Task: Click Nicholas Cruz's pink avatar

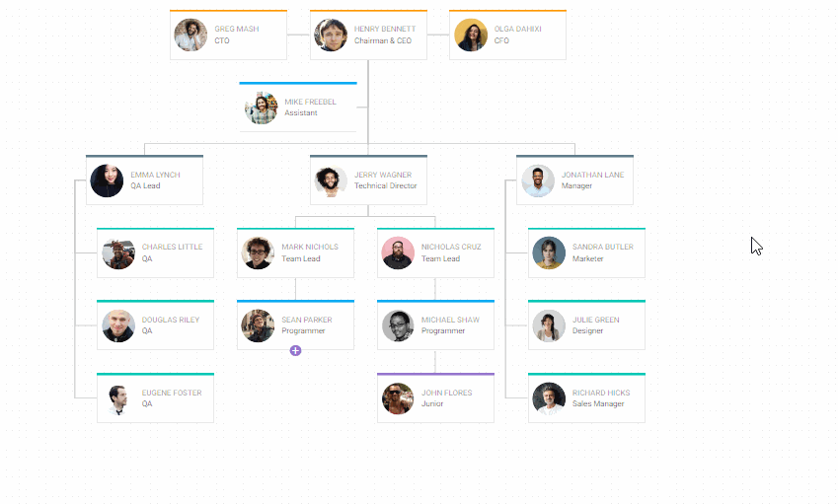Action: coord(398,252)
